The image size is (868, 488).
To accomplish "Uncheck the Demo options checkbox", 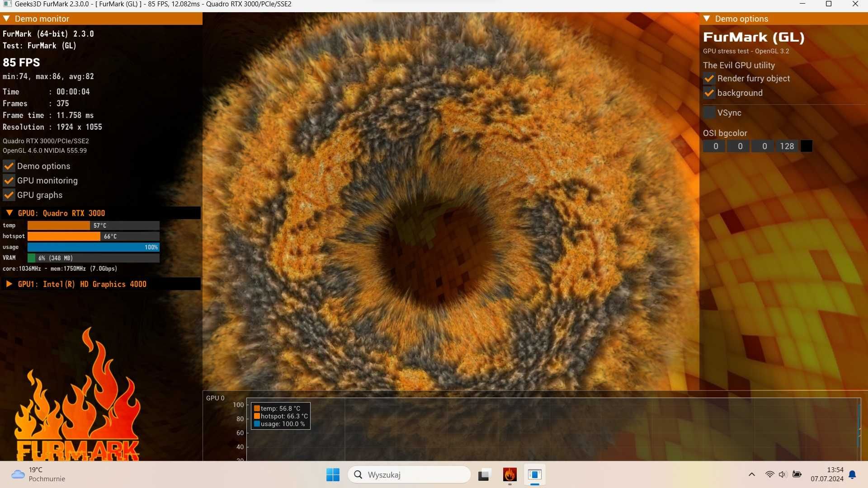I will pyautogui.click(x=9, y=166).
